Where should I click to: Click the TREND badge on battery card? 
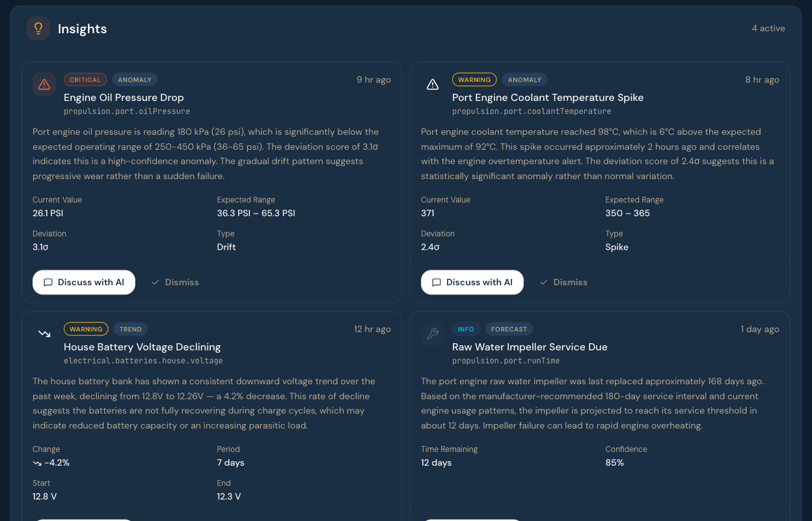click(x=130, y=329)
